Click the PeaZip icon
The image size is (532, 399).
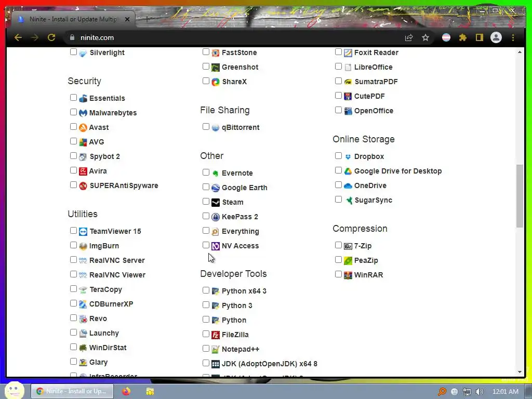click(348, 261)
